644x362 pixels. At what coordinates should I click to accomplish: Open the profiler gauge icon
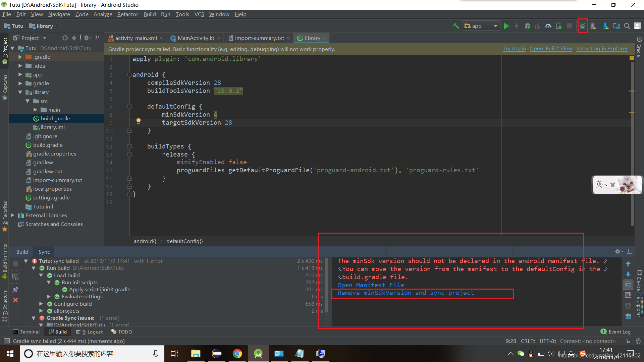pyautogui.click(x=548, y=26)
